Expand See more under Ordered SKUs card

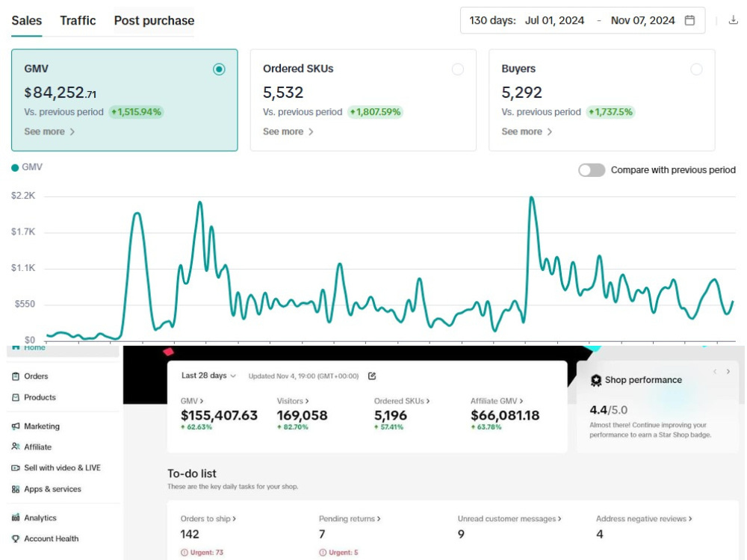click(288, 131)
